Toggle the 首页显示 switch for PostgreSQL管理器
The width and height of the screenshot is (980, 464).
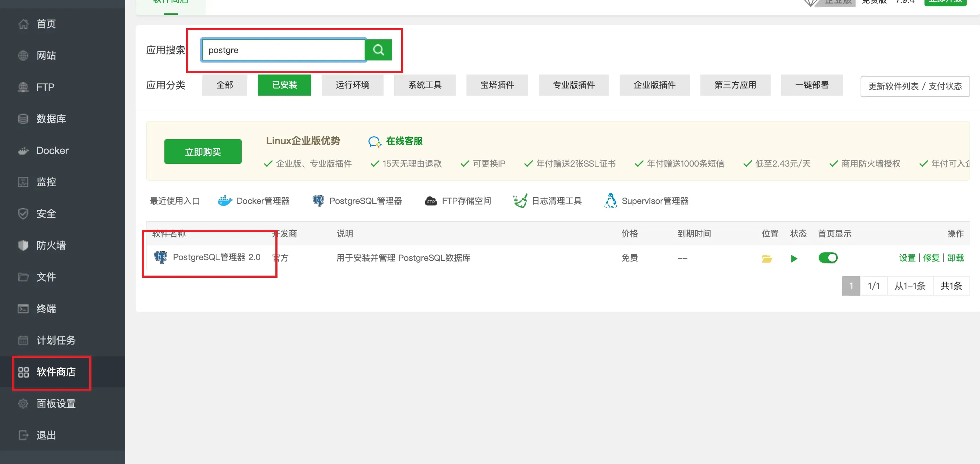coord(828,258)
